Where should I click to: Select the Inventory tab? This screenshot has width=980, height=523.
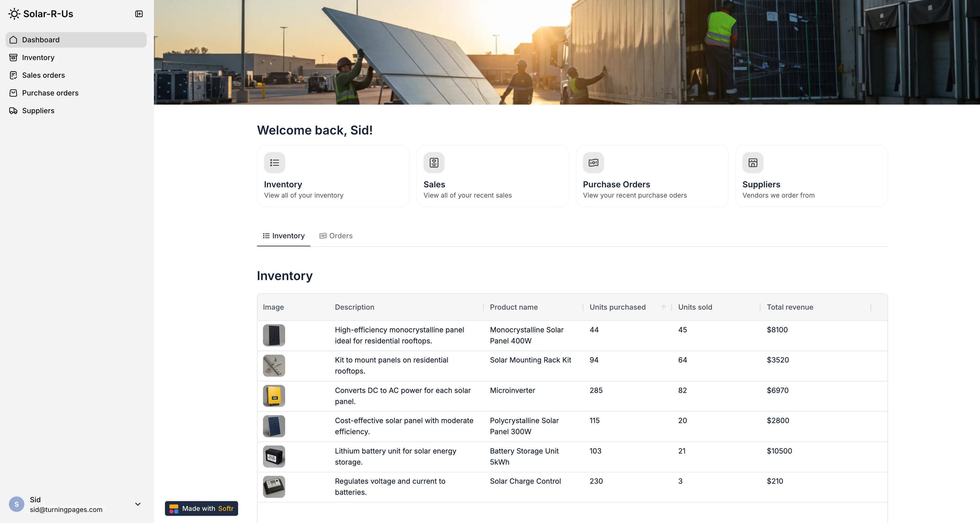coord(283,236)
